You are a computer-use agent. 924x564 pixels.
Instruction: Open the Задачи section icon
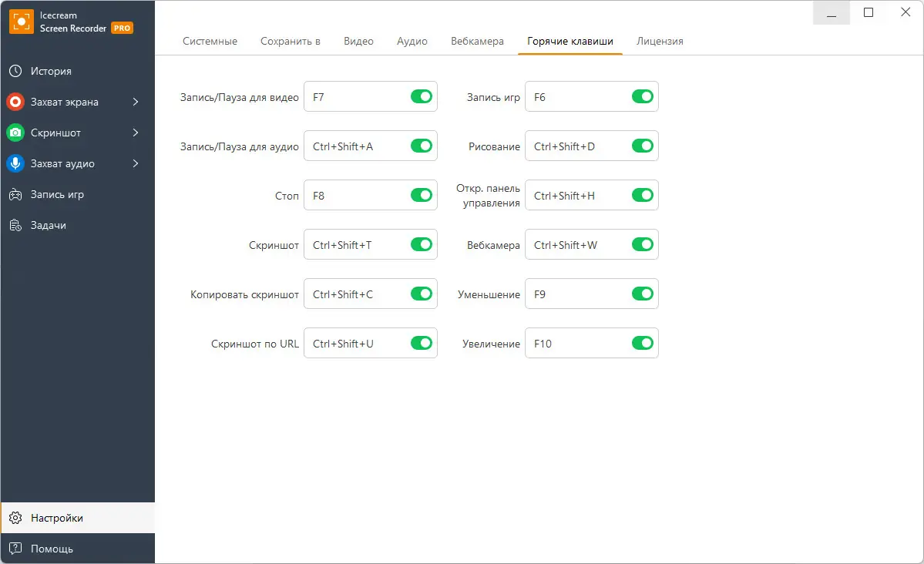(x=15, y=224)
